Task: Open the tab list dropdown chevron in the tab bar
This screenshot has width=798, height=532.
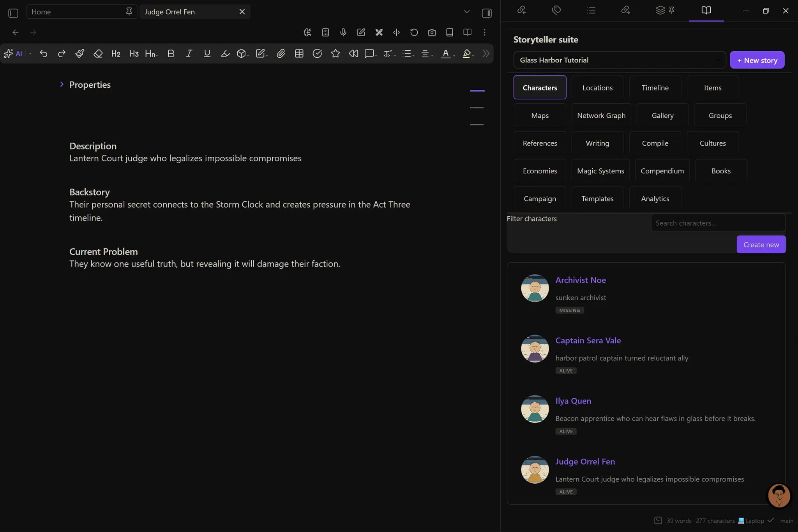Action: tap(467, 12)
